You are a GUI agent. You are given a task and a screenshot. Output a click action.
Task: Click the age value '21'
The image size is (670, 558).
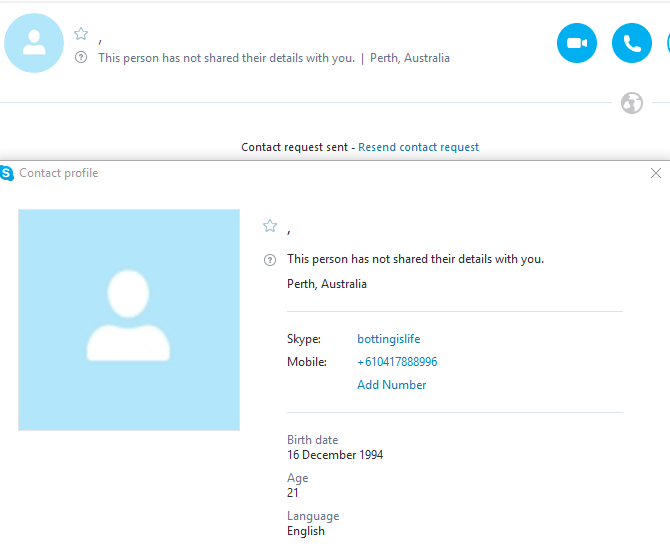point(292,493)
